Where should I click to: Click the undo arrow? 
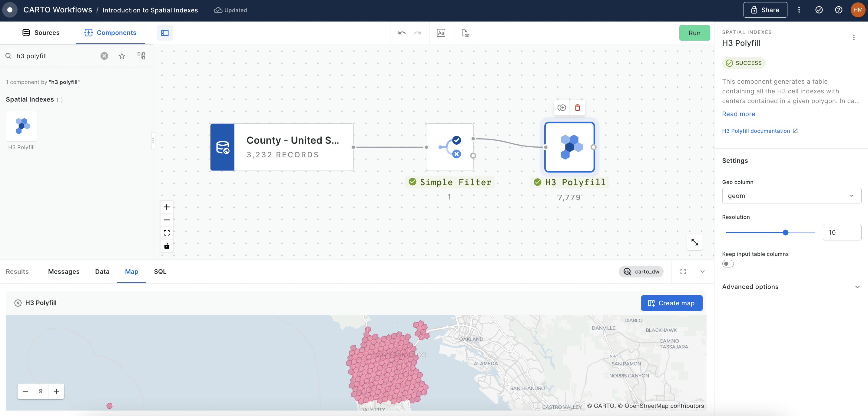point(402,33)
